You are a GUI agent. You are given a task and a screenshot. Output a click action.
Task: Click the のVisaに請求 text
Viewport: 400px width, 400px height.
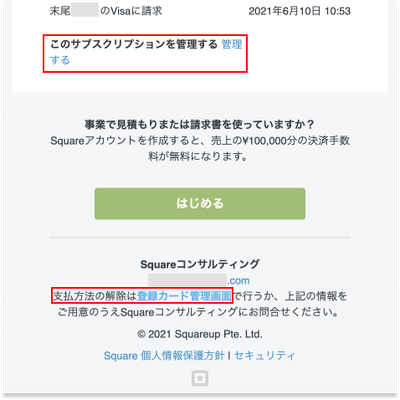pyautogui.click(x=131, y=11)
